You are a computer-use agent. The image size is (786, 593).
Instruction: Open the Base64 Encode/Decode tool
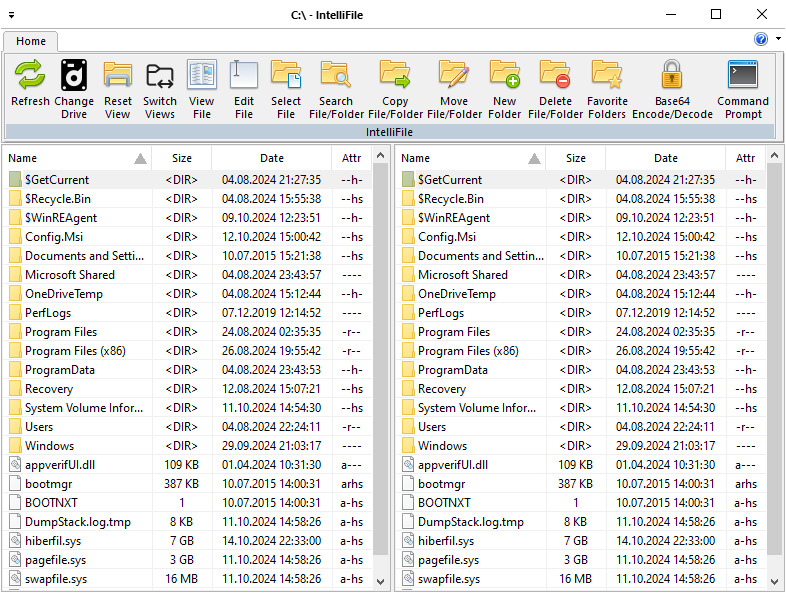click(672, 89)
